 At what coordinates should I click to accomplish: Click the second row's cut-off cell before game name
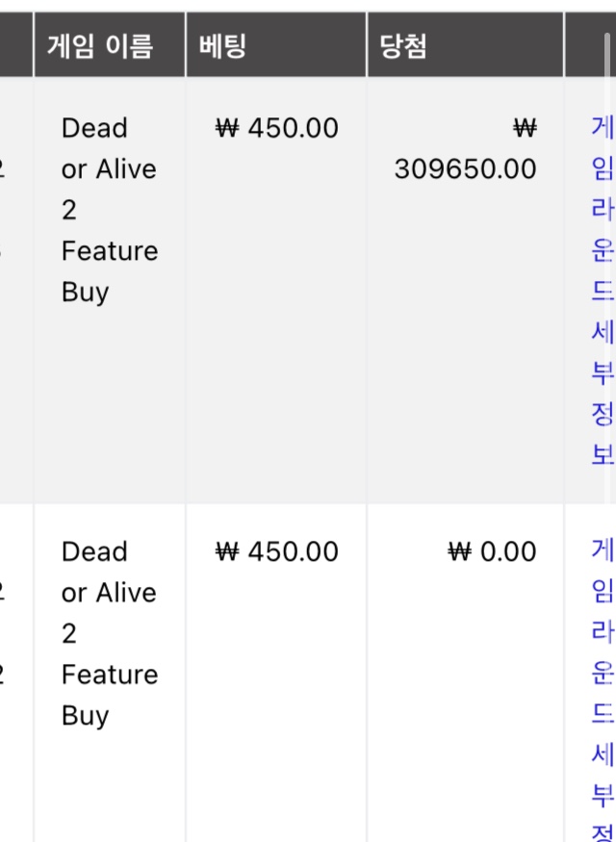pyautogui.click(x=16, y=673)
